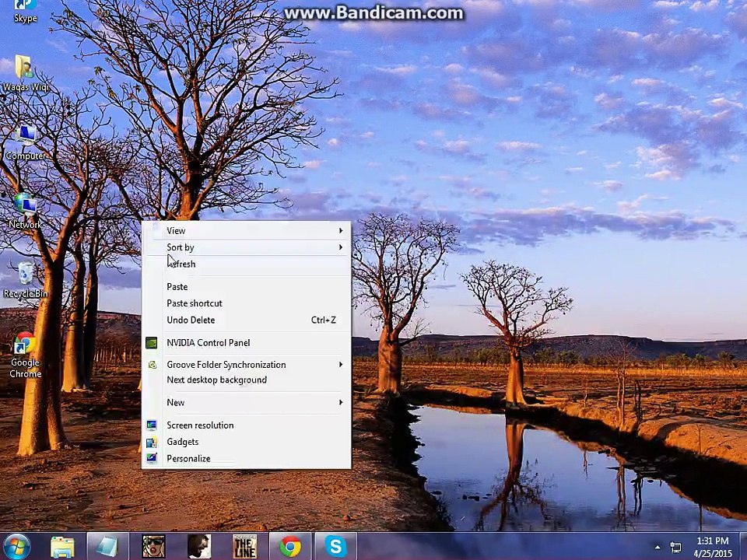This screenshot has width=747, height=560.
Task: Select the Network desktop icon
Action: point(25,212)
